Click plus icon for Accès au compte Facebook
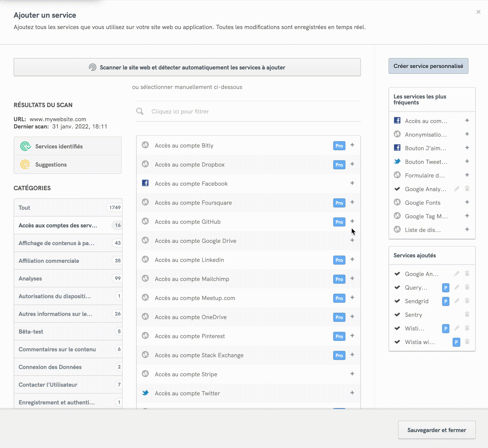 point(352,183)
